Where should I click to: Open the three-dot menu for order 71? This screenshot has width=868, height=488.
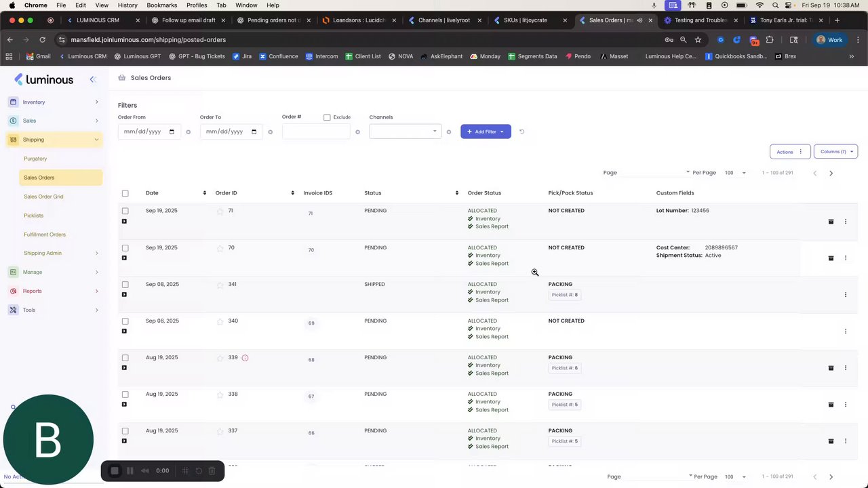click(x=845, y=222)
